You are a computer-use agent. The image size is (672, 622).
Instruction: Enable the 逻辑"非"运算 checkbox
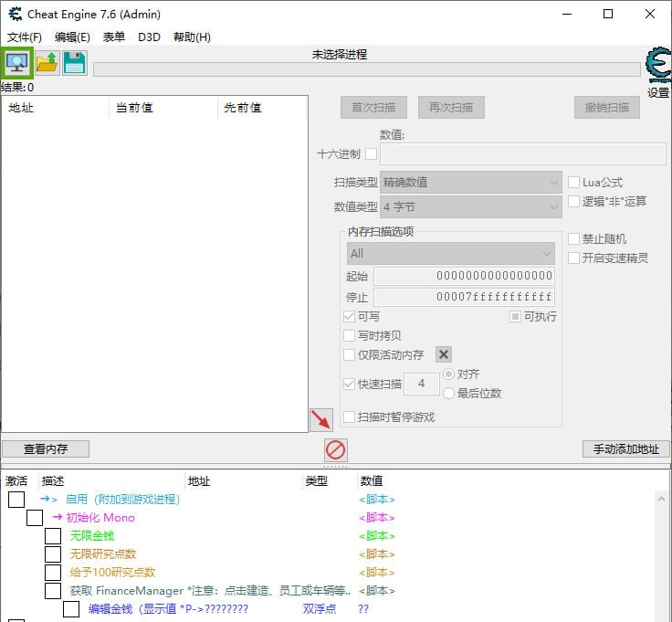(574, 201)
